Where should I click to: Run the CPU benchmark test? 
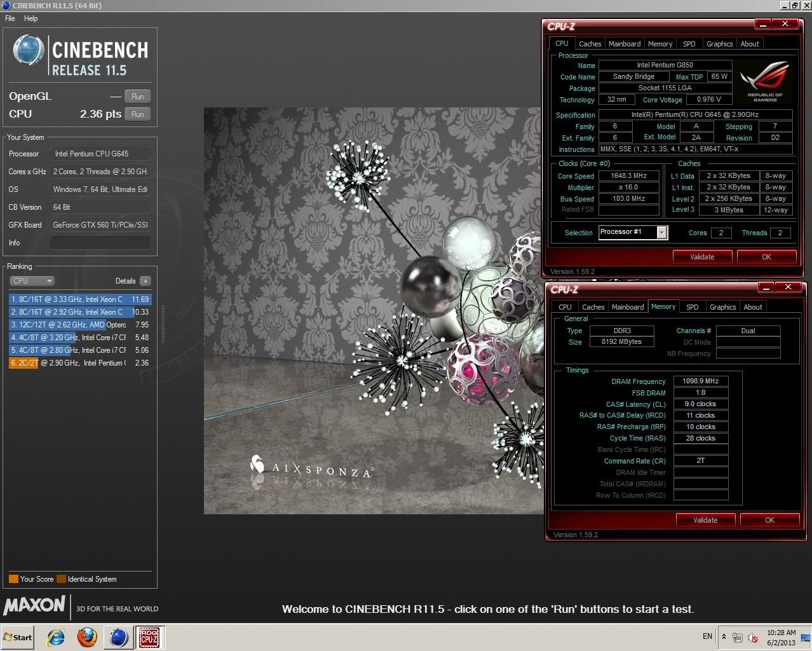click(137, 114)
